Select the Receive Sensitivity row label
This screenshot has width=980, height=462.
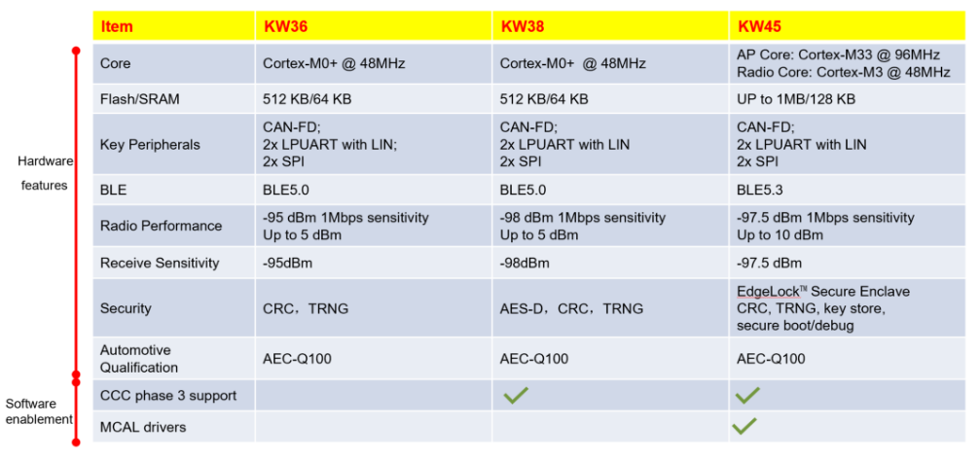(x=160, y=263)
